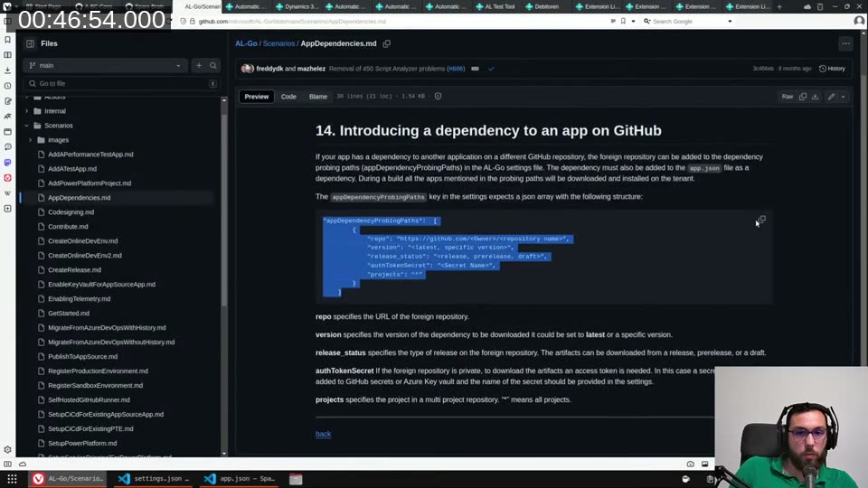
Task: Add a new file with the plus icon
Action: (x=199, y=65)
